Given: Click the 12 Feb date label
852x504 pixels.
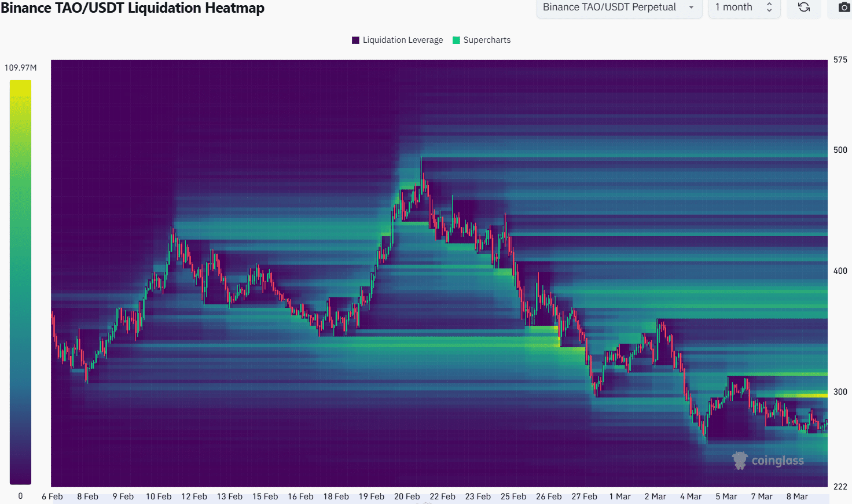Looking at the screenshot, I should coord(194,496).
